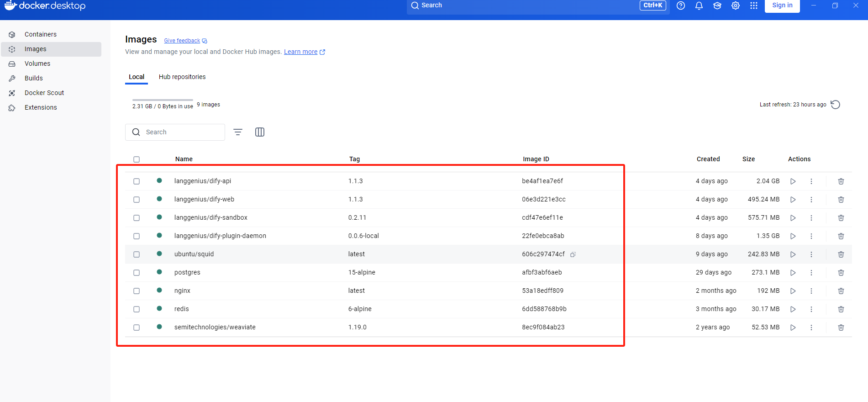Open more actions for nginx

pyautogui.click(x=811, y=291)
